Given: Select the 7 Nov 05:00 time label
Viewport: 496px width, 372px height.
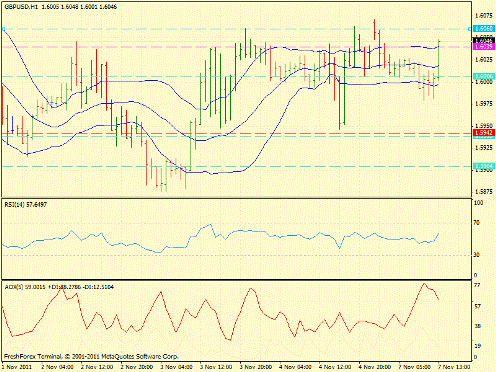Looking at the screenshot, I should (x=414, y=367).
